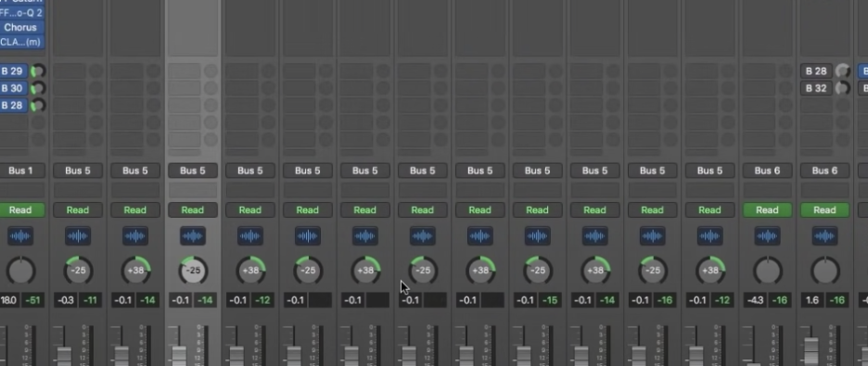868x366 pixels.
Task: Adjust the send knob beside B 30
Action: click(x=38, y=88)
